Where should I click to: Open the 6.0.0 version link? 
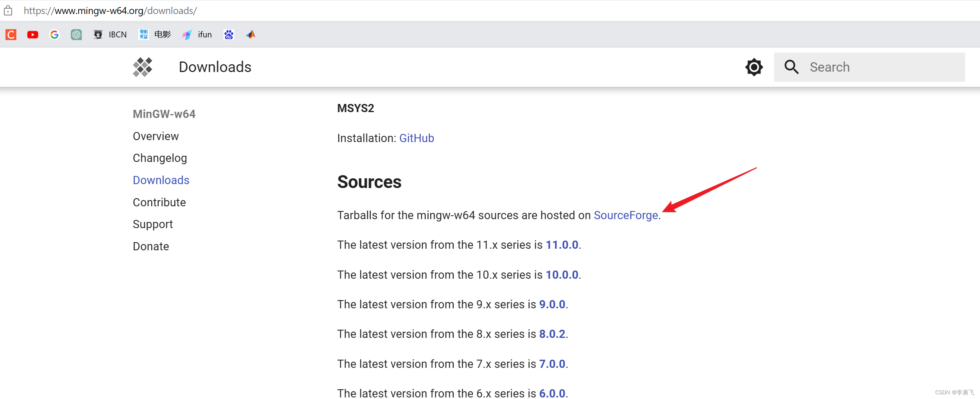(552, 393)
